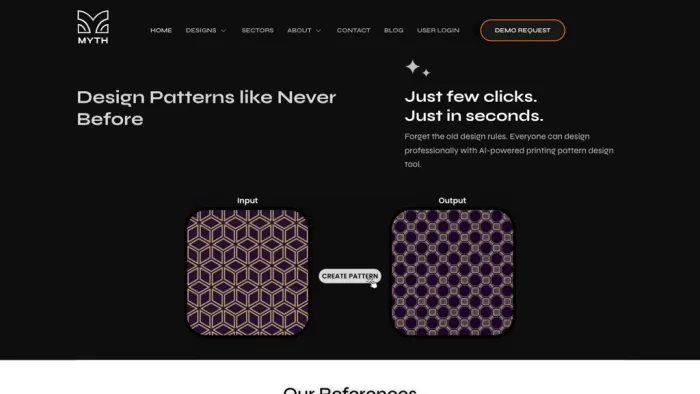Screen dimensions: 700x394
Task: Expand the Designs chevron arrow
Action: pos(223,31)
